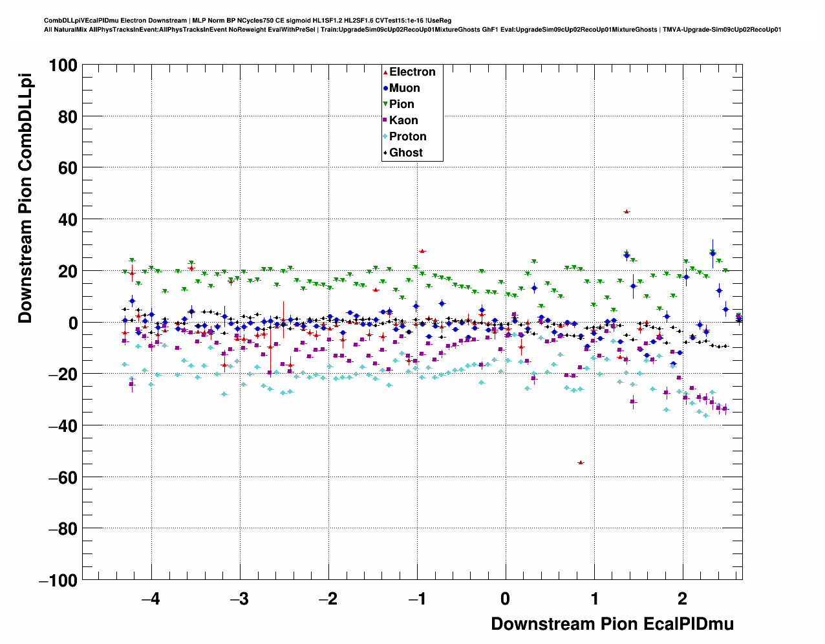Click the Proton legend label
The width and height of the screenshot is (825, 644).
pyautogui.click(x=408, y=136)
